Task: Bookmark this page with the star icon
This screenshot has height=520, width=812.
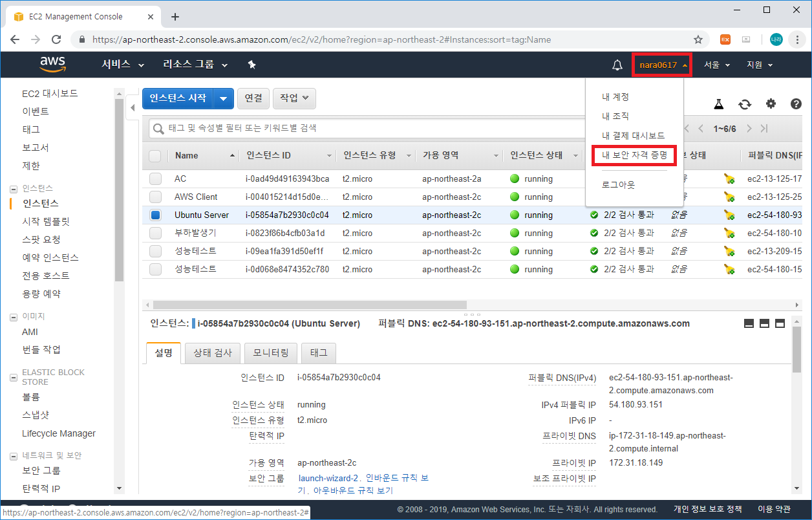Action: (698, 39)
